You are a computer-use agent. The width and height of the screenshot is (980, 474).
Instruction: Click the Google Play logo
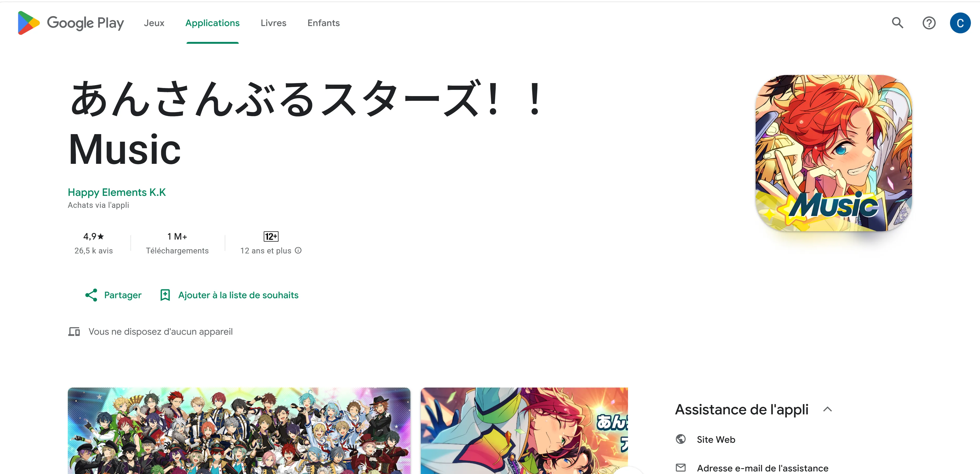tap(71, 23)
